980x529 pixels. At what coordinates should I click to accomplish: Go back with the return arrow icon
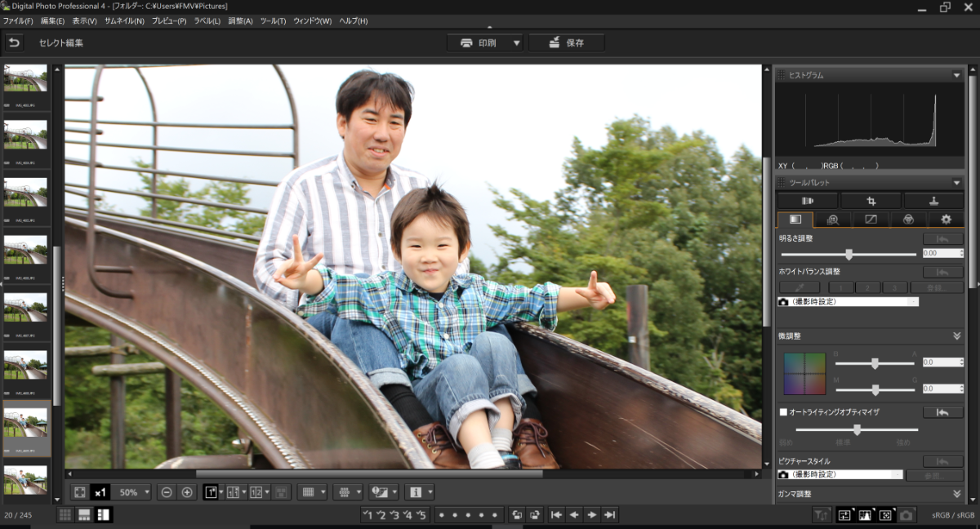click(x=15, y=42)
